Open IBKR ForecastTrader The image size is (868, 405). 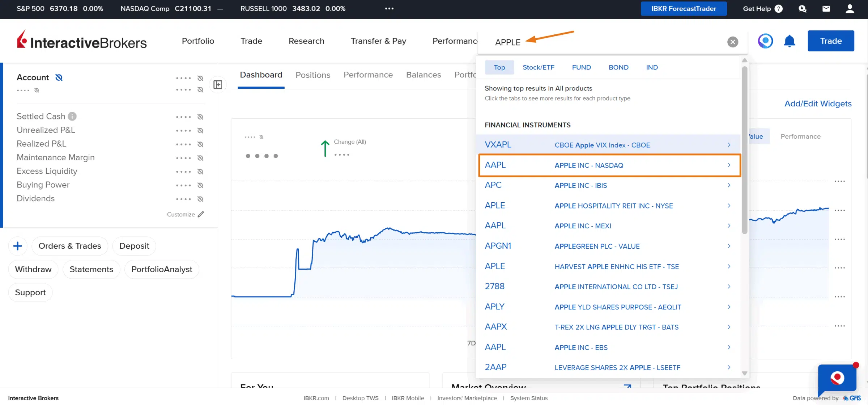pyautogui.click(x=684, y=9)
